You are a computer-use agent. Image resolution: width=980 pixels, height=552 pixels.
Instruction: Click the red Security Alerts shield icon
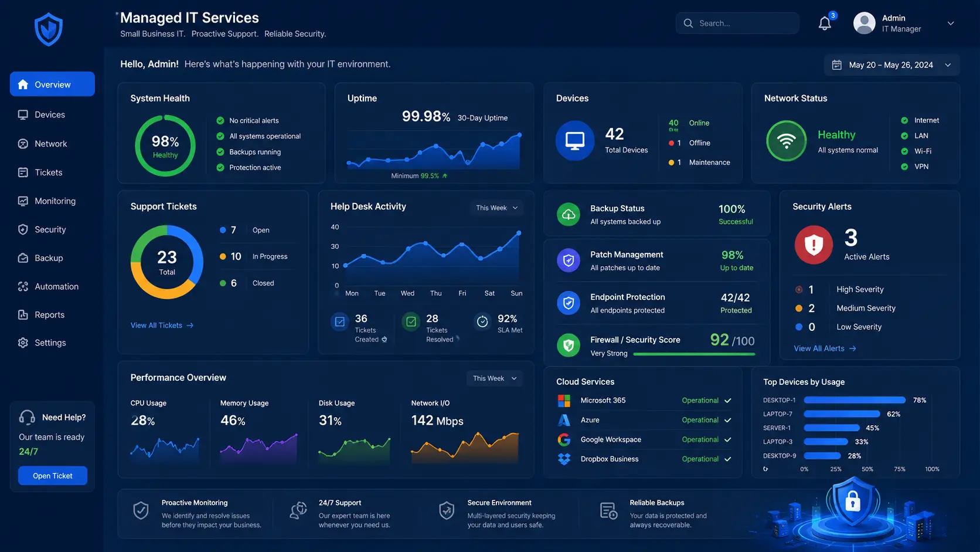click(x=814, y=245)
